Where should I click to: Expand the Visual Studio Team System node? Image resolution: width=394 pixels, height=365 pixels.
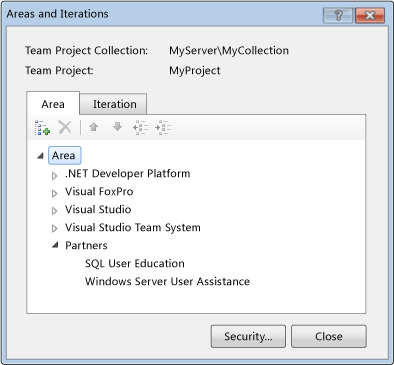54,229
